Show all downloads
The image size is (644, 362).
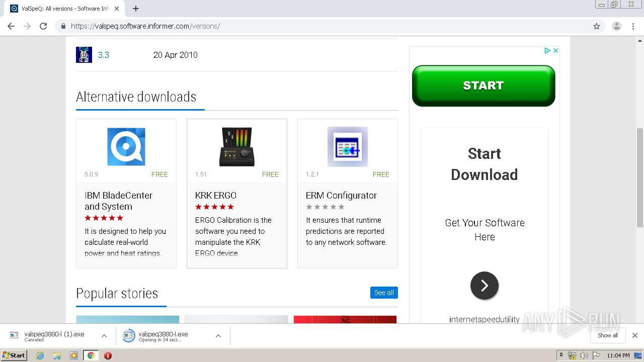point(607,335)
